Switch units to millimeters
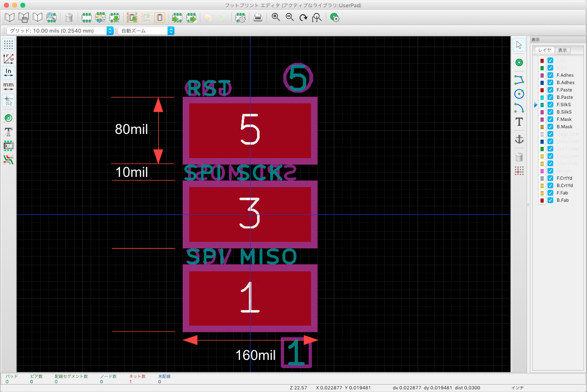This screenshot has width=587, height=392. point(8,86)
